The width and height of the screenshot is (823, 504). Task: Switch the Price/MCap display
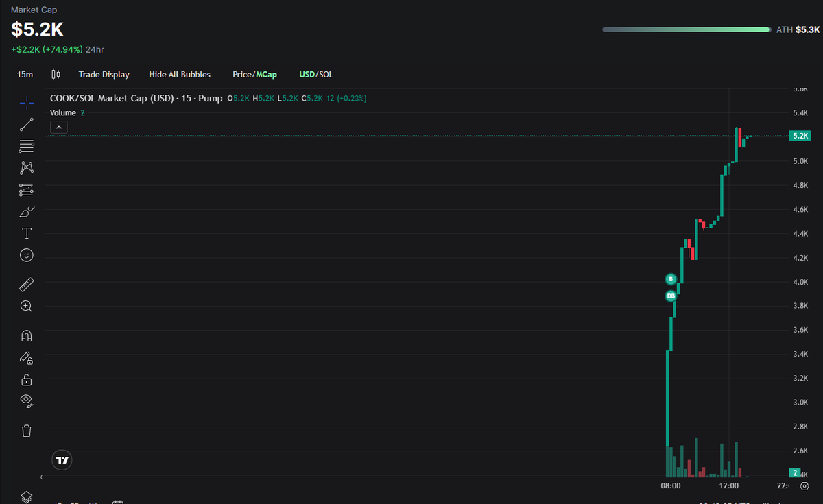(254, 74)
